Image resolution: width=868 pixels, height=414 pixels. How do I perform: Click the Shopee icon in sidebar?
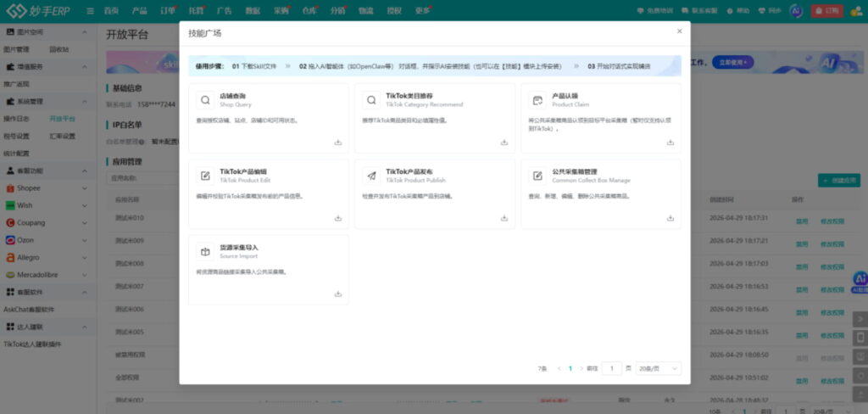tap(10, 187)
